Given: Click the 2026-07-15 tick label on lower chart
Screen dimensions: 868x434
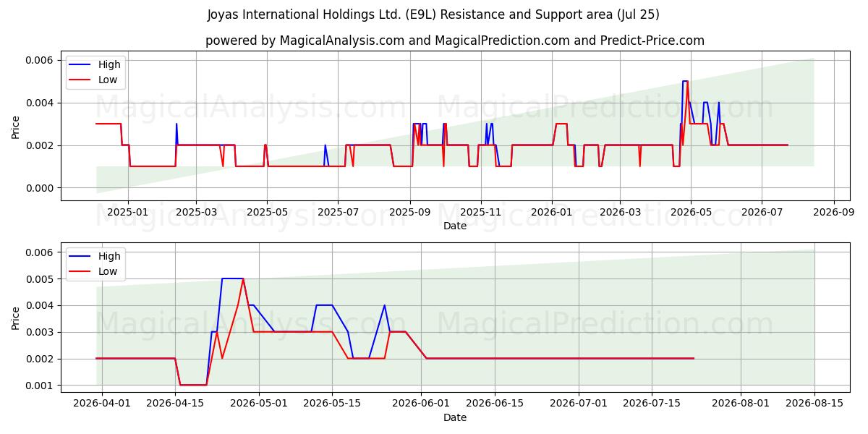Looking at the screenshot, I should pyautogui.click(x=652, y=404).
